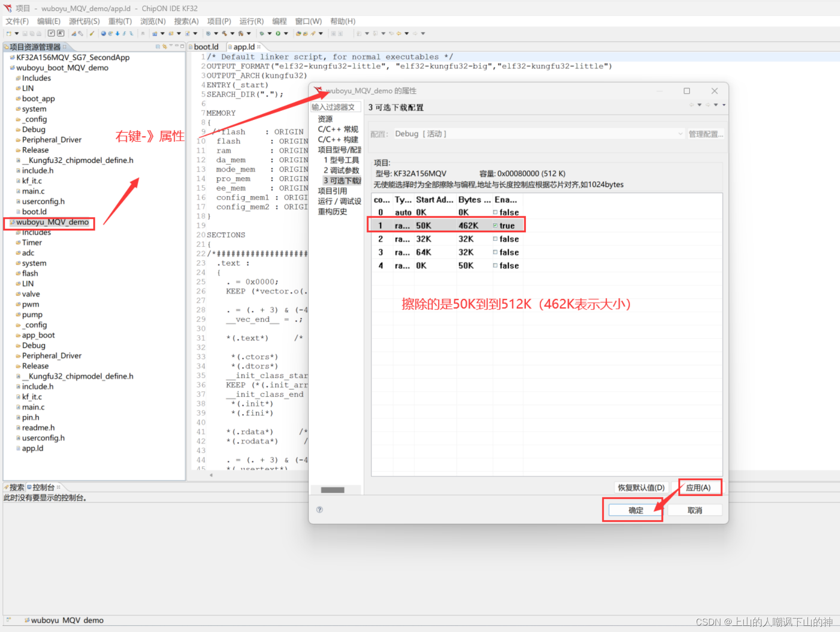Click the 确定 button in the dialog
The image size is (840, 632).
tap(633, 510)
